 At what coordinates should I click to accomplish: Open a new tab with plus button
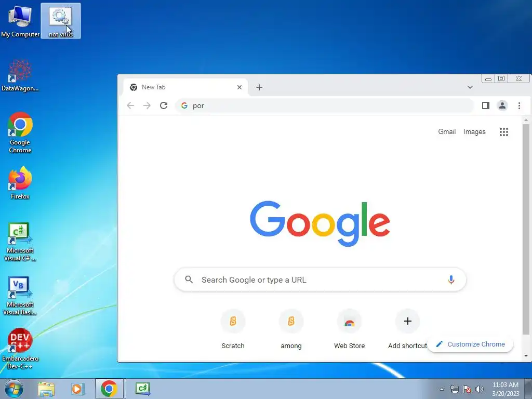tap(259, 87)
